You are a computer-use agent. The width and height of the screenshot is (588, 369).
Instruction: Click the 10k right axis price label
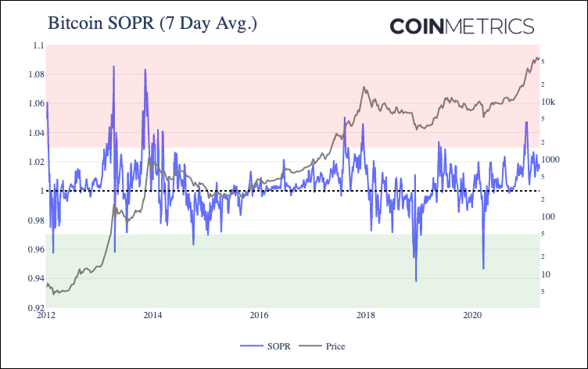click(x=548, y=102)
